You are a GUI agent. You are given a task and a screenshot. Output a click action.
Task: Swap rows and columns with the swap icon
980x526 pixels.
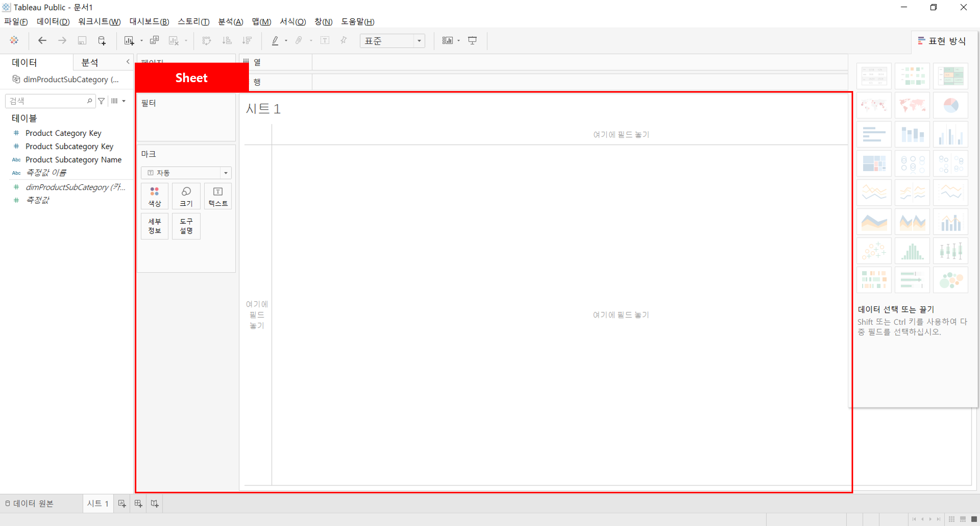coord(207,41)
